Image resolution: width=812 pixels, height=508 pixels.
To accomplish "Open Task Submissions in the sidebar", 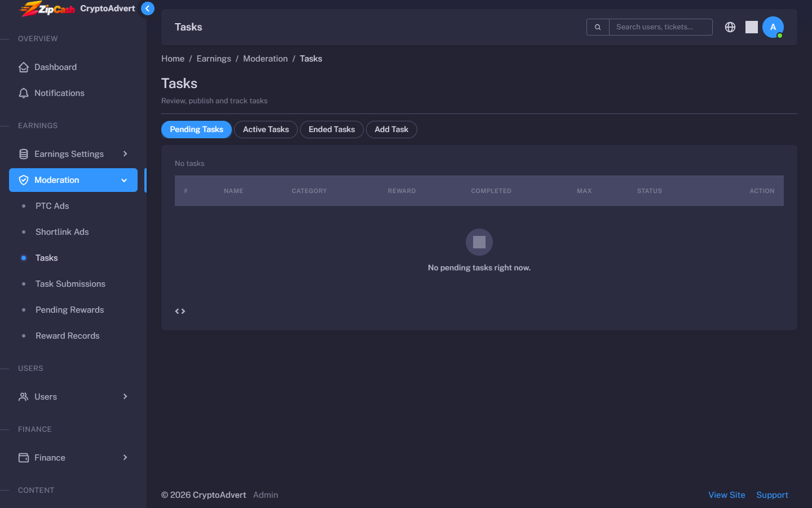I will tap(73, 284).
